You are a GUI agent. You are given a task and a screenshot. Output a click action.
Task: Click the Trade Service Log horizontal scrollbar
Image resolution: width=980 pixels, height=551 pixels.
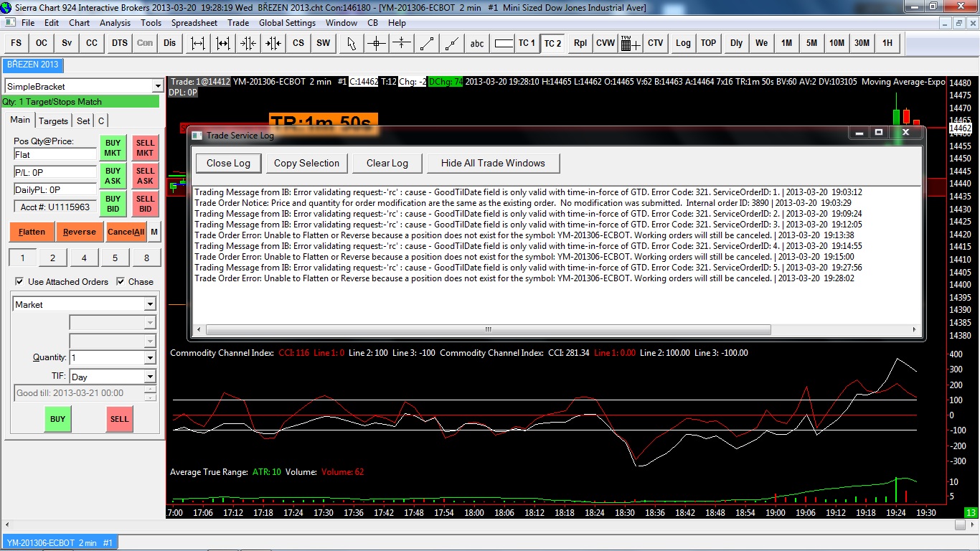point(488,330)
